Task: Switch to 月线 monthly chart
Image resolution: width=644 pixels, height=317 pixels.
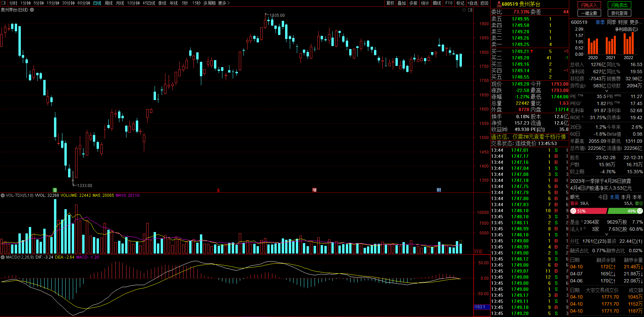Action: point(120,3)
